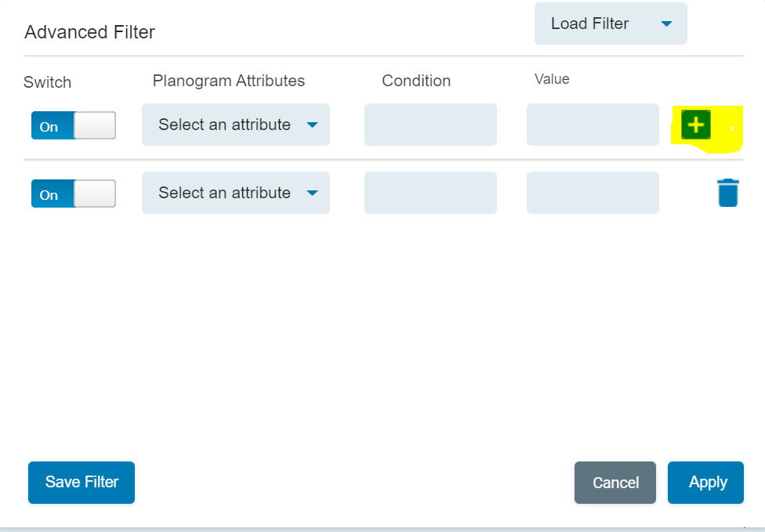Click the second row Condition field

point(430,193)
